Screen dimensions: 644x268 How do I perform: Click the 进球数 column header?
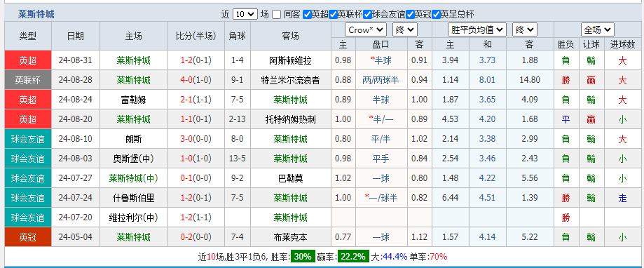pos(623,44)
